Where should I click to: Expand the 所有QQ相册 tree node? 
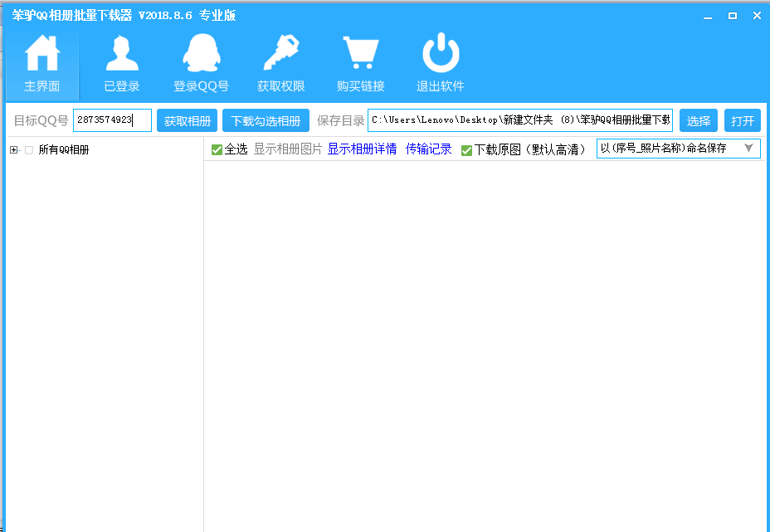pyautogui.click(x=14, y=150)
